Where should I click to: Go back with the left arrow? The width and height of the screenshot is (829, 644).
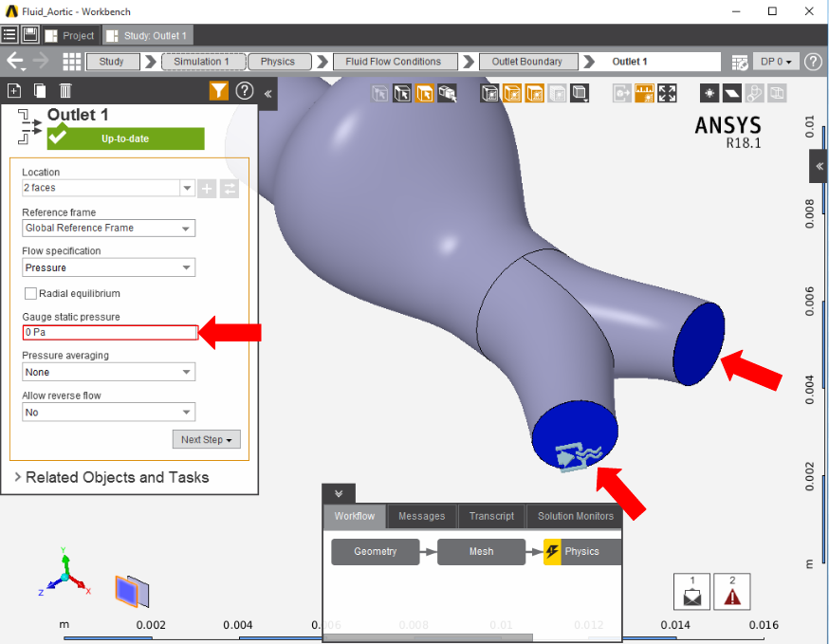(15, 62)
